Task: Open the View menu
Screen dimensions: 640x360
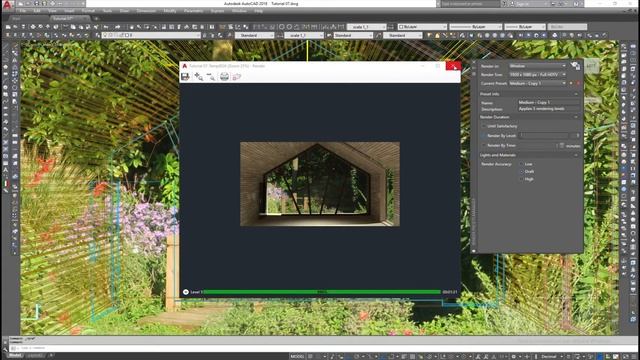Action: (52, 11)
